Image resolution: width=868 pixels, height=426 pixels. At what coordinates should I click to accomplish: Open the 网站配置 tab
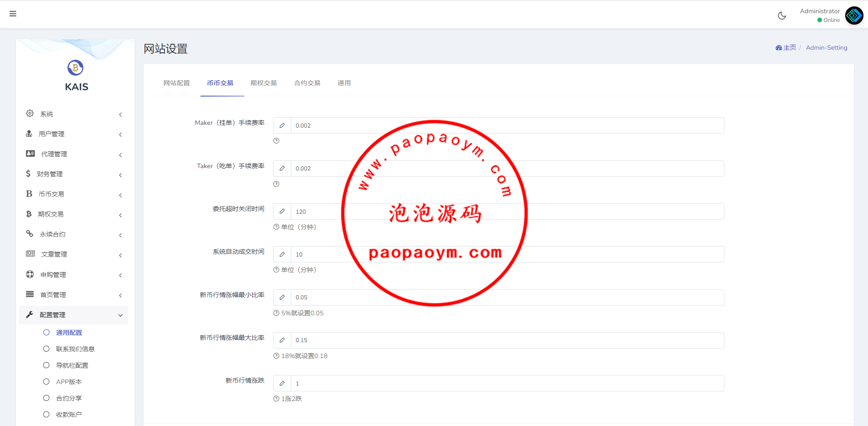[x=176, y=83]
